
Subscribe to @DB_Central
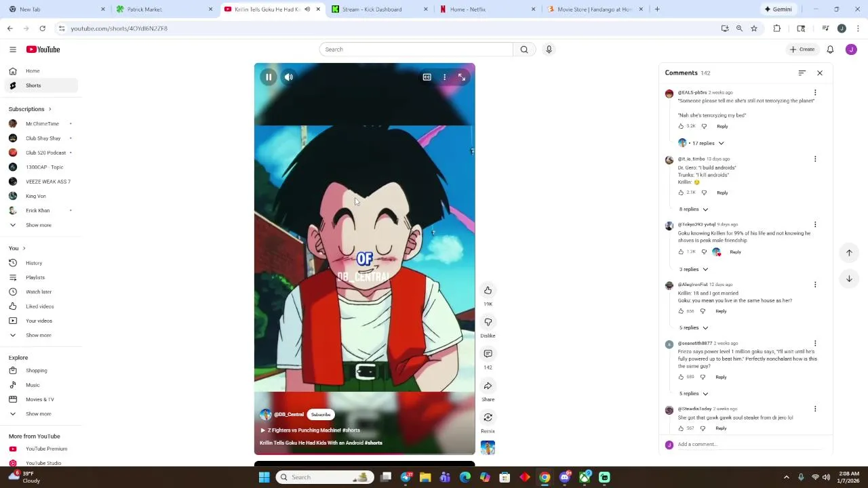[x=321, y=415]
